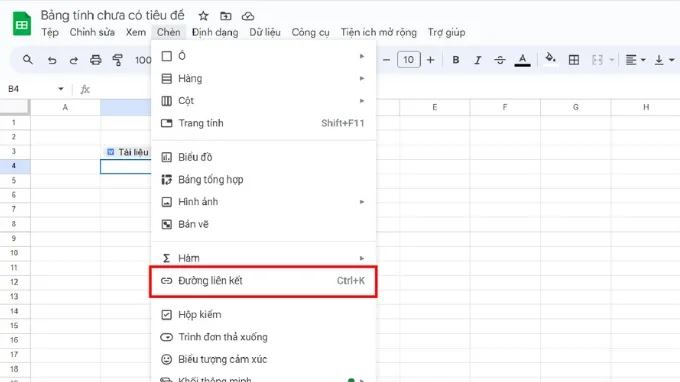Expand the Cột submenu

(263, 101)
